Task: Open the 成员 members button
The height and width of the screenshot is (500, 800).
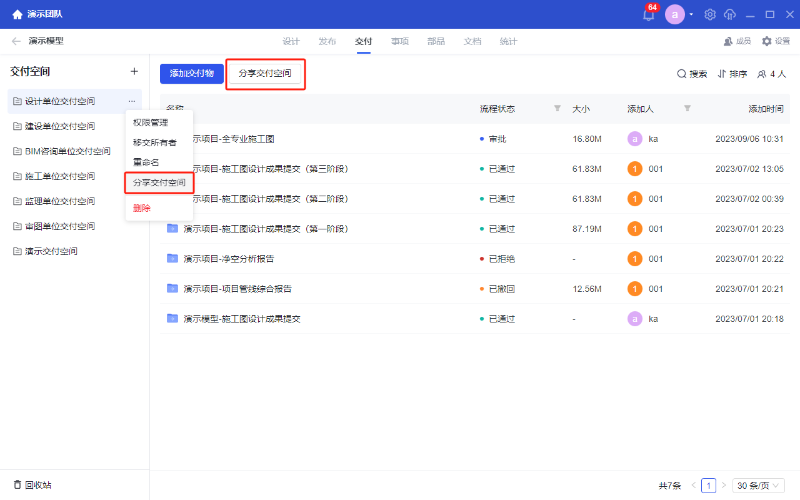Action: point(737,41)
